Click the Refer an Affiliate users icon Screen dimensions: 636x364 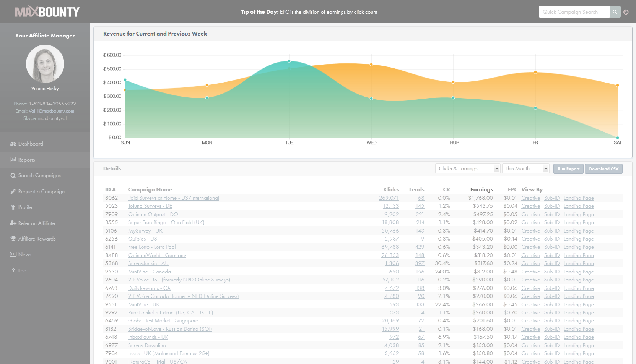(x=13, y=223)
